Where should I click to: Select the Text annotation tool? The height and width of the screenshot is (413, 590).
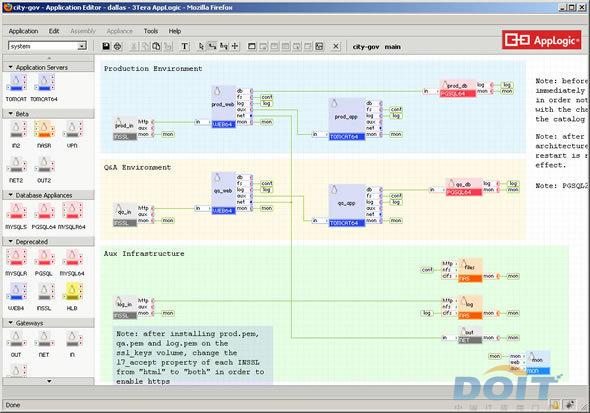click(184, 46)
